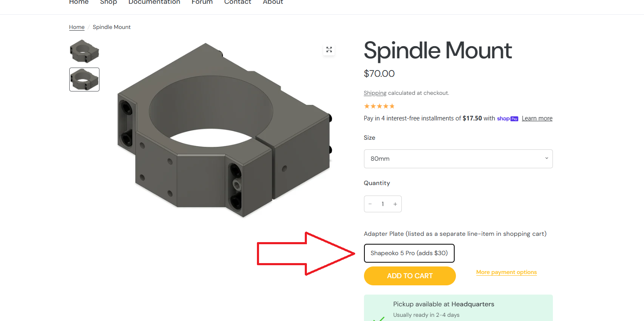Open More payment options link
This screenshot has height=321, width=644.
tap(506, 272)
